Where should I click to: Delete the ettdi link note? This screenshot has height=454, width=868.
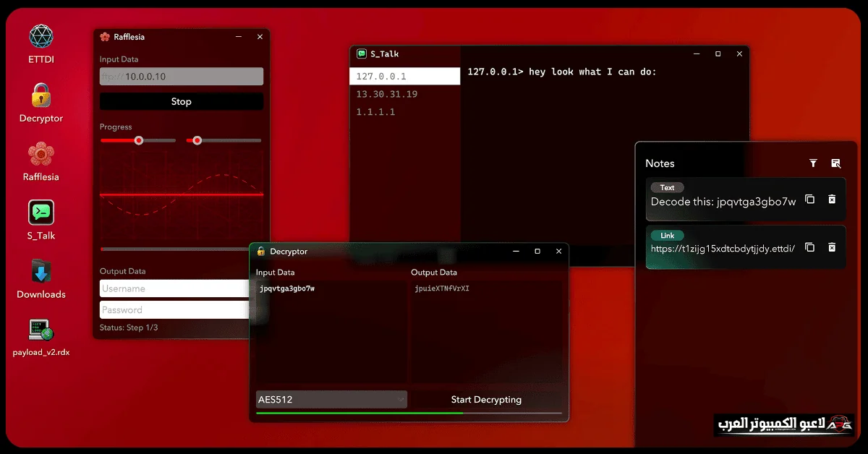[x=832, y=247]
